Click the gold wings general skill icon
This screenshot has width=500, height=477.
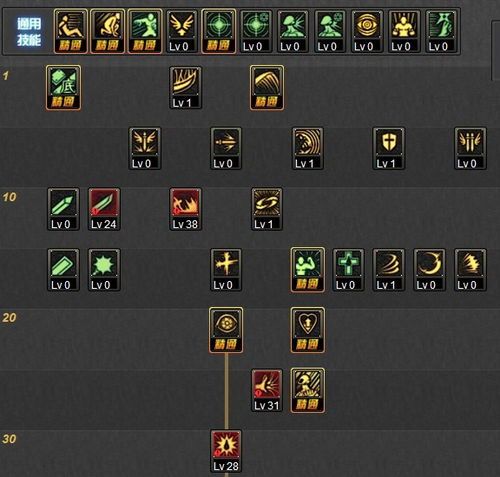click(182, 31)
